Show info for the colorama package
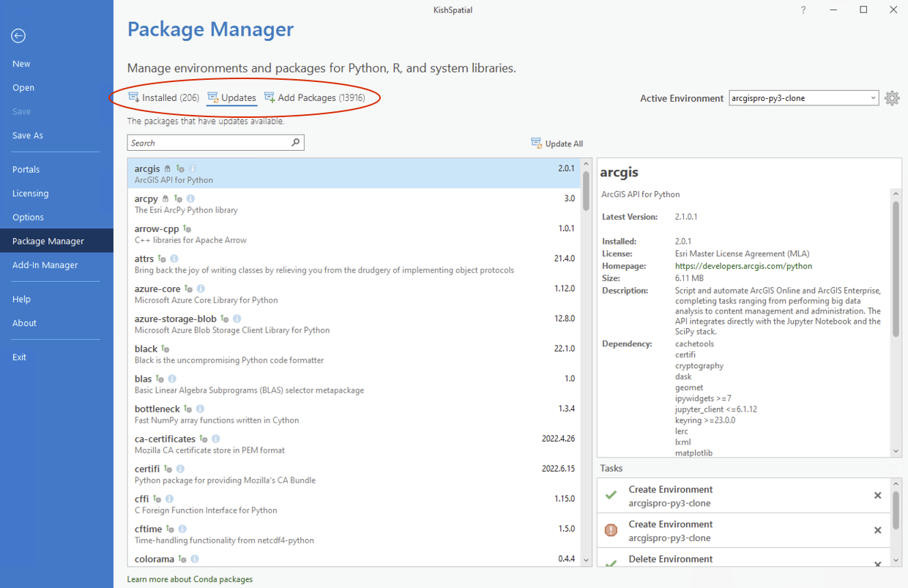Image resolution: width=908 pixels, height=588 pixels. point(195,559)
